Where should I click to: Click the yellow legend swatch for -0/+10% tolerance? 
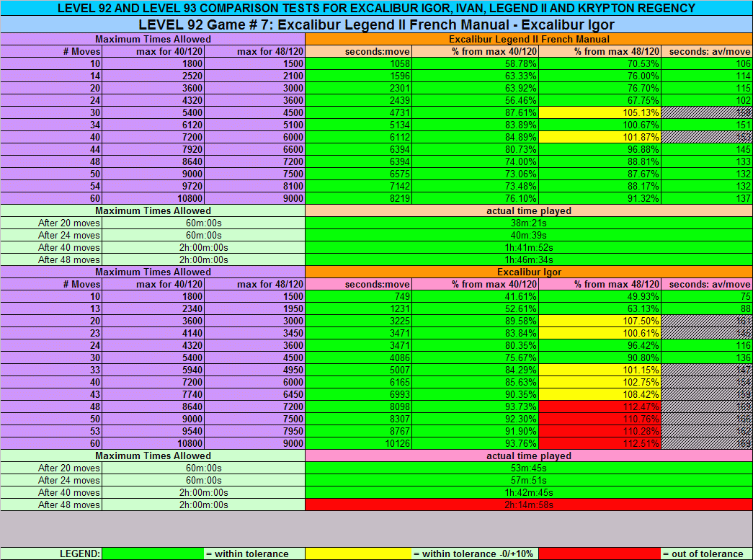pos(358,554)
